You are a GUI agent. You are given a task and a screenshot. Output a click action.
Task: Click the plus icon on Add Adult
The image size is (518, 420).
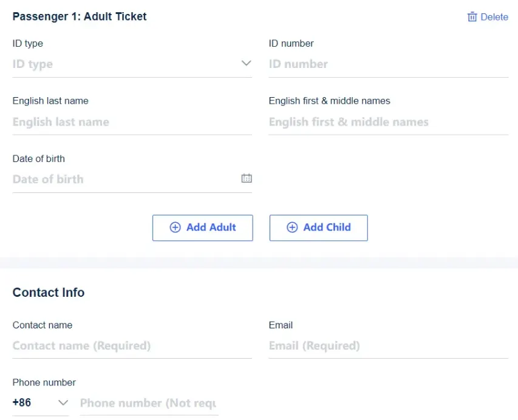(x=175, y=227)
